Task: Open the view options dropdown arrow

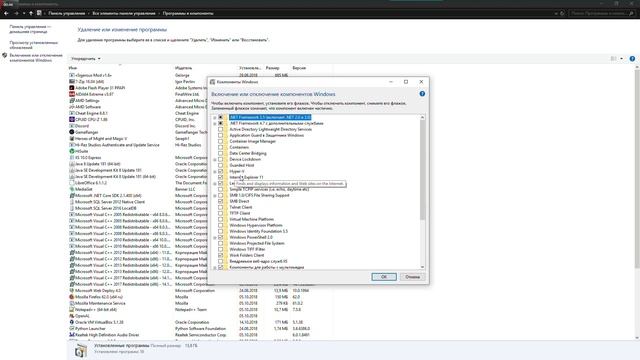Action: pyautogui.click(x=622, y=59)
